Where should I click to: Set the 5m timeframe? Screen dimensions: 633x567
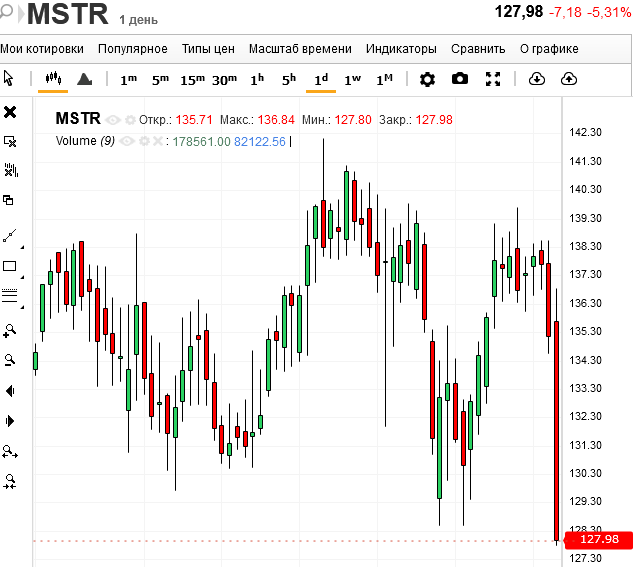pyautogui.click(x=160, y=80)
